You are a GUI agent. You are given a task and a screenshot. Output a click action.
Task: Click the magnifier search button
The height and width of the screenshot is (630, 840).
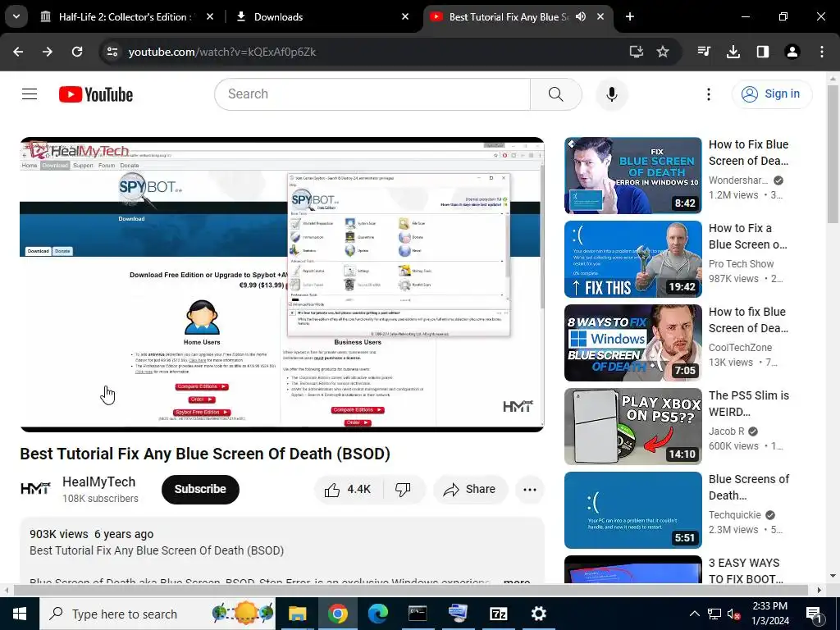[556, 94]
